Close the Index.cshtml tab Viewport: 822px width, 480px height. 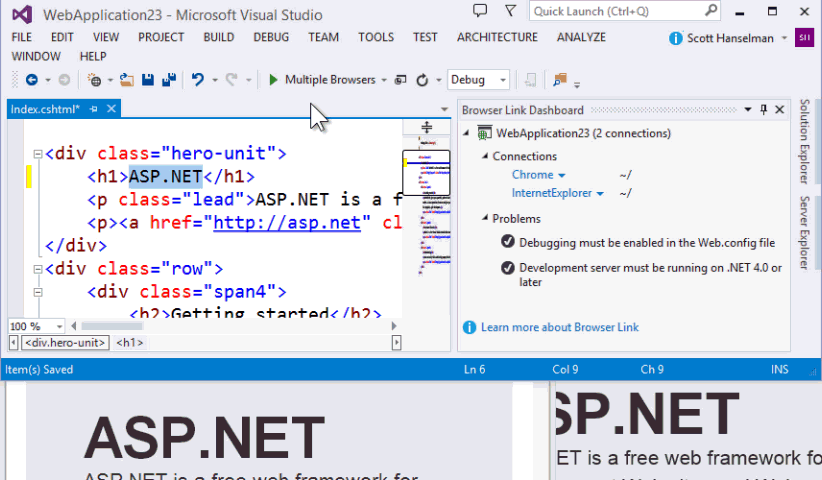(x=111, y=108)
